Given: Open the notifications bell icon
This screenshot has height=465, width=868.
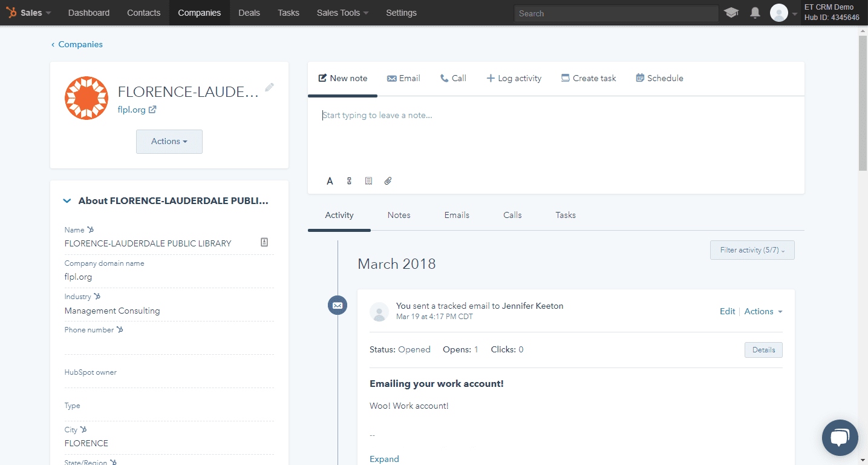Looking at the screenshot, I should coord(755,13).
